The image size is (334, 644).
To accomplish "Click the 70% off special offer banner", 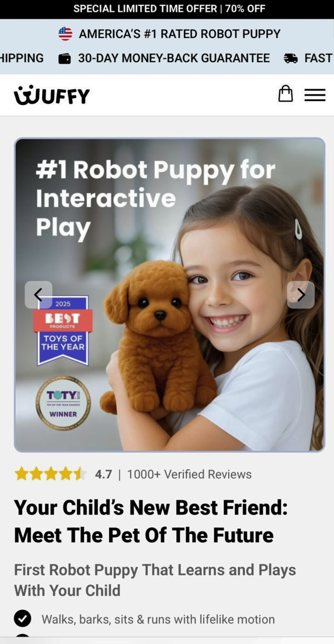I will pyautogui.click(x=167, y=9).
